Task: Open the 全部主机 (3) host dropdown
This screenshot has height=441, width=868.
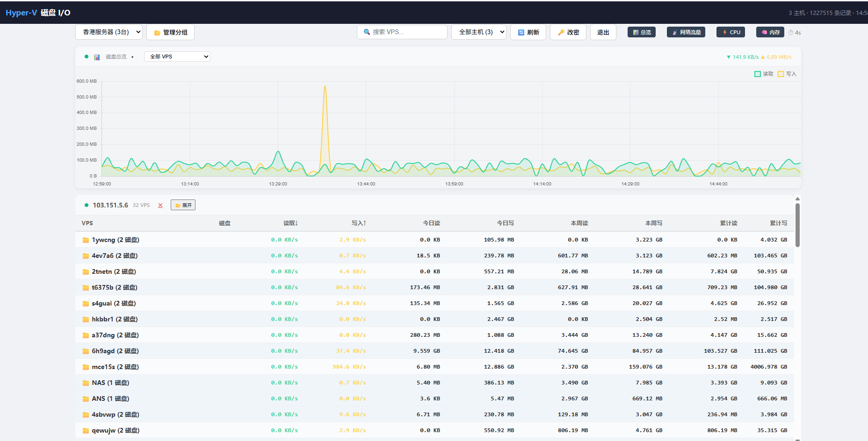Action: [478, 32]
